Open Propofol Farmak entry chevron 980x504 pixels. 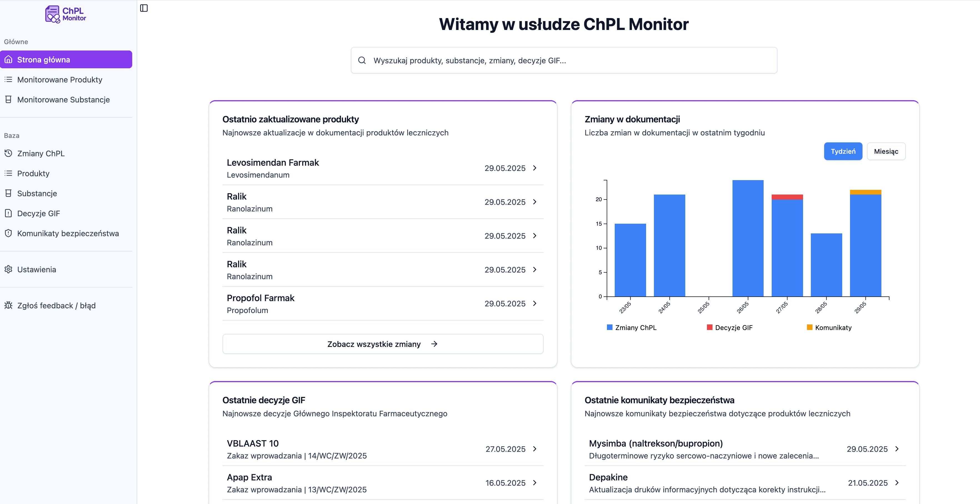[x=534, y=303]
